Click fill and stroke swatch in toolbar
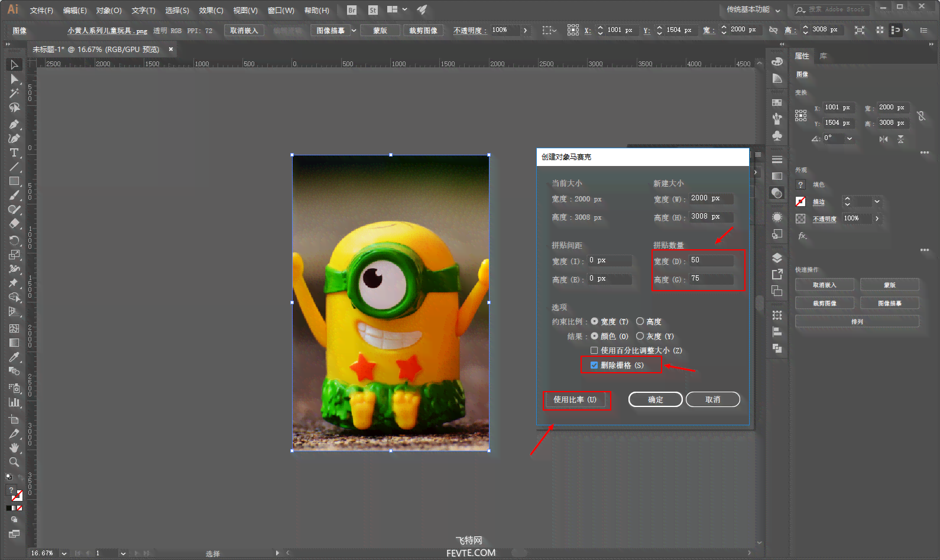940x560 pixels. tap(14, 493)
